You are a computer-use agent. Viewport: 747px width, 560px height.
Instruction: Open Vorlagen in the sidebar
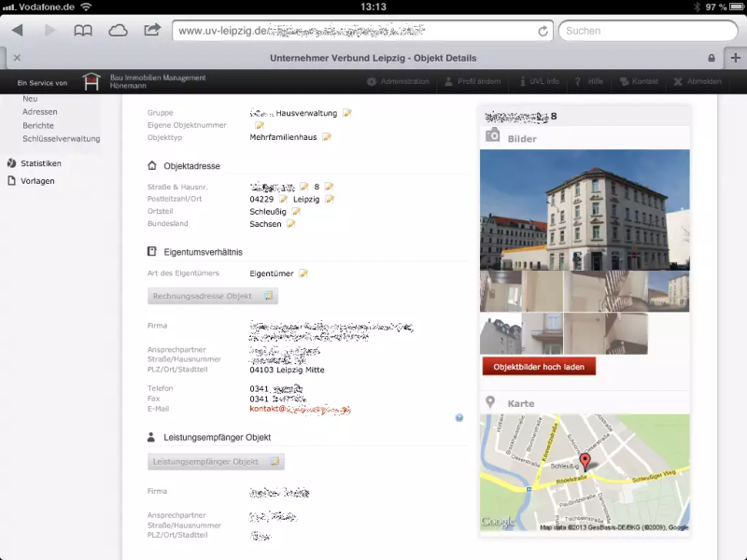click(x=31, y=181)
